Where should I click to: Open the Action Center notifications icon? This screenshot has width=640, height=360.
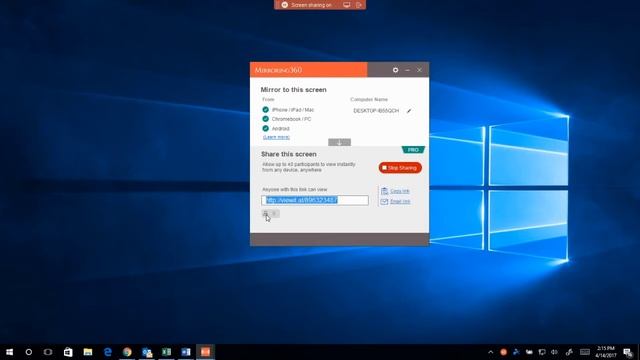pos(628,352)
